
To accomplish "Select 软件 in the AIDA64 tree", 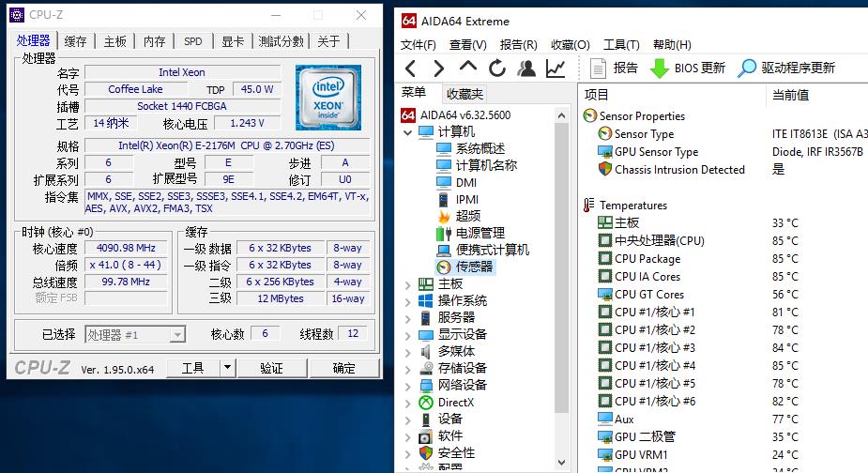I will pyautogui.click(x=441, y=435).
